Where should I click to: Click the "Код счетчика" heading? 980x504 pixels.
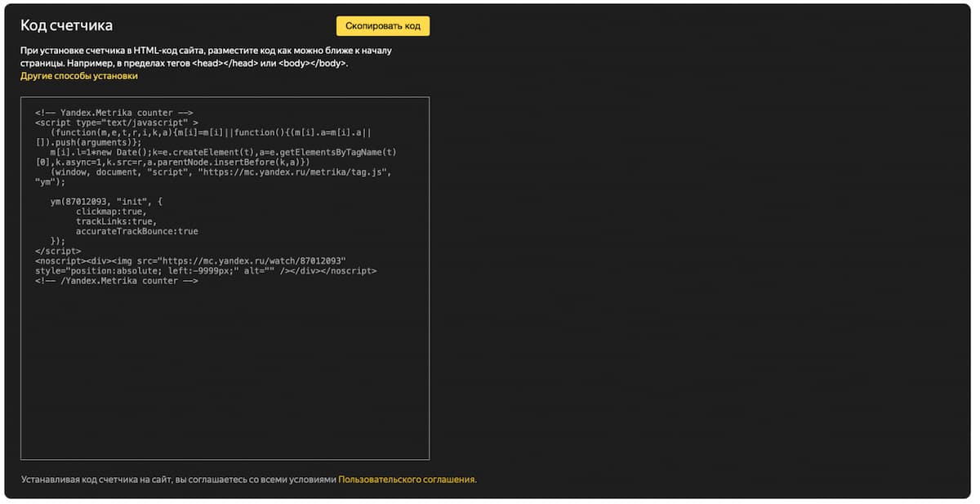[66, 26]
